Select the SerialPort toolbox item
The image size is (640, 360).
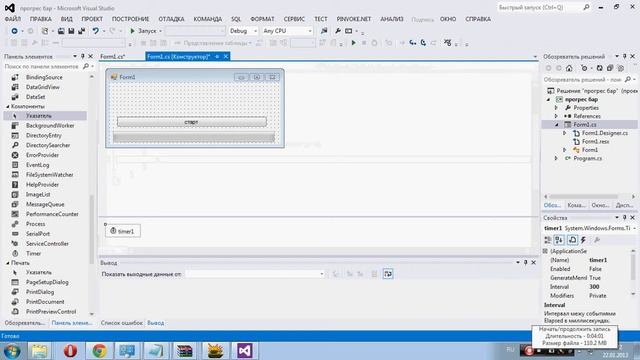coord(38,234)
